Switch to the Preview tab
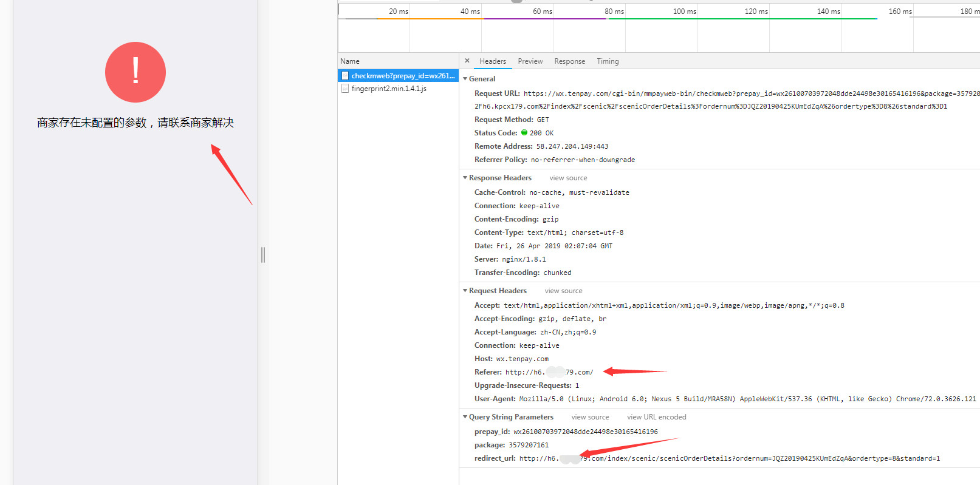The height and width of the screenshot is (485, 980). pyautogui.click(x=530, y=61)
